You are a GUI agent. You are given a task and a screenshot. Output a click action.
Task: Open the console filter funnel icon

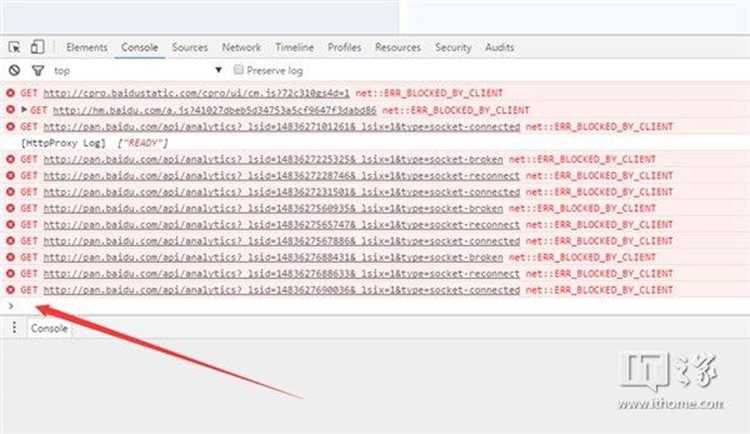point(38,71)
